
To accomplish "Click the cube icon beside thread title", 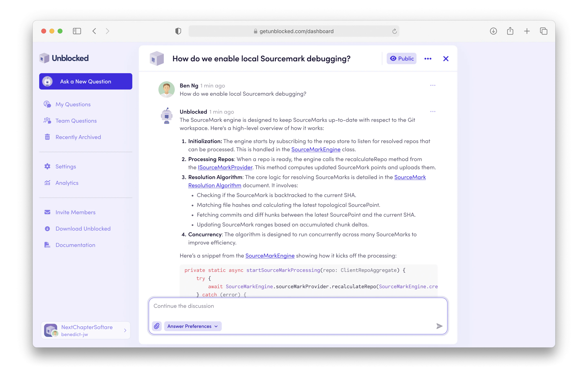I will 157,59.
